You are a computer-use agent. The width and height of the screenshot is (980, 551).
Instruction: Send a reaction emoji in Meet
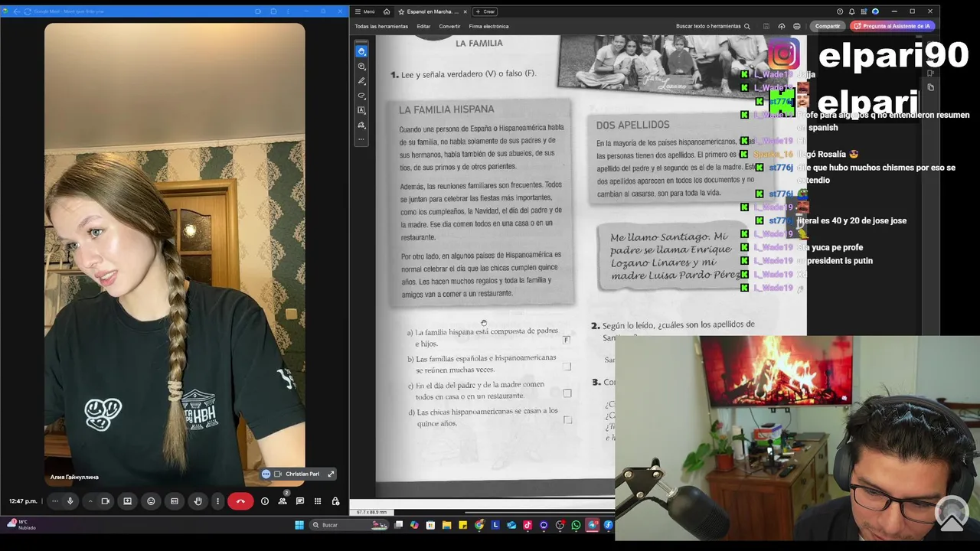151,501
